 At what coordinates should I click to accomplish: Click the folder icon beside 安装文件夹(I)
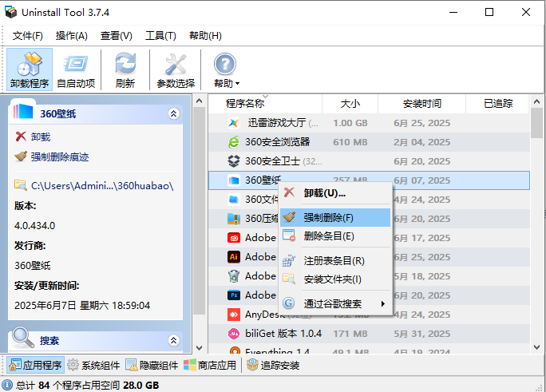(289, 279)
